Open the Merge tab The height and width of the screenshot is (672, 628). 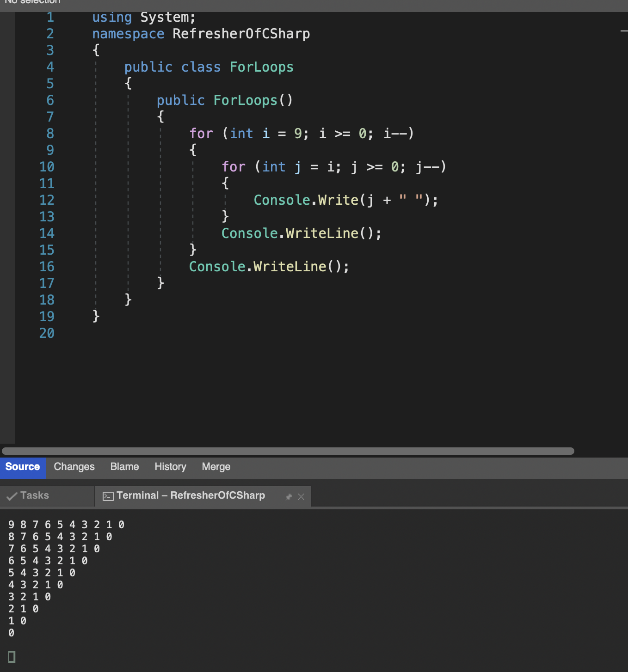click(x=215, y=467)
